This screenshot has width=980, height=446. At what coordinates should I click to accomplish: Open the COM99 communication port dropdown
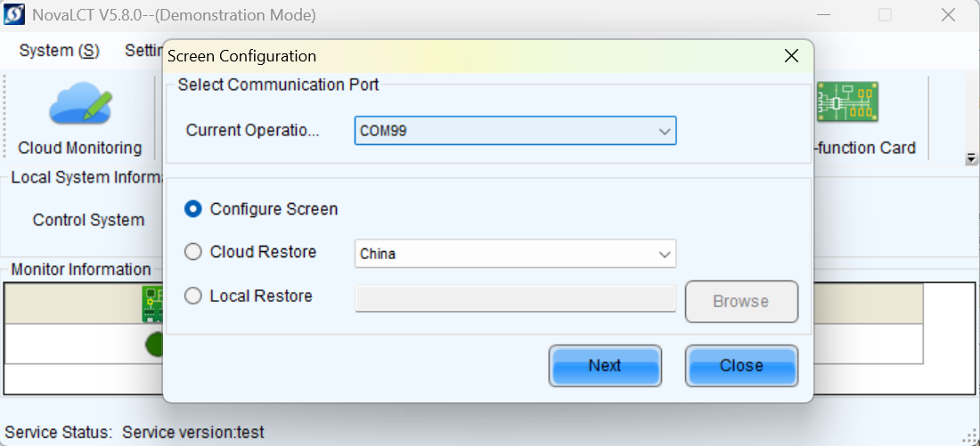click(515, 131)
